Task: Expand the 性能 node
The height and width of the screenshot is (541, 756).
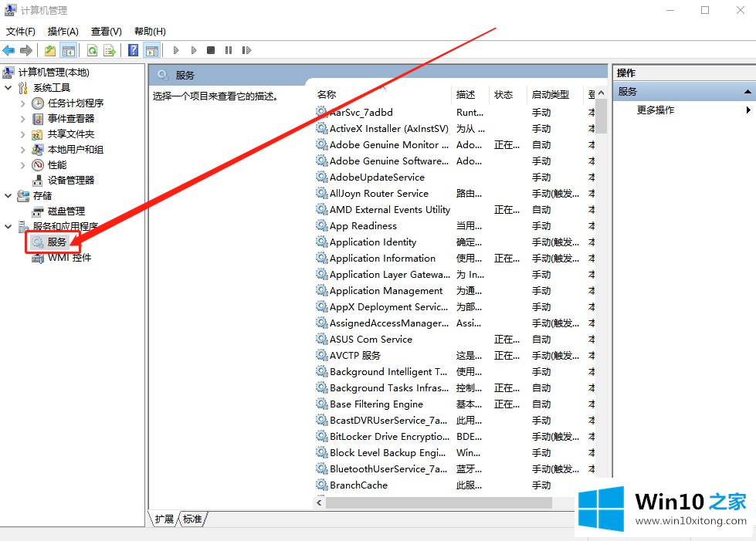Action: click(22, 164)
